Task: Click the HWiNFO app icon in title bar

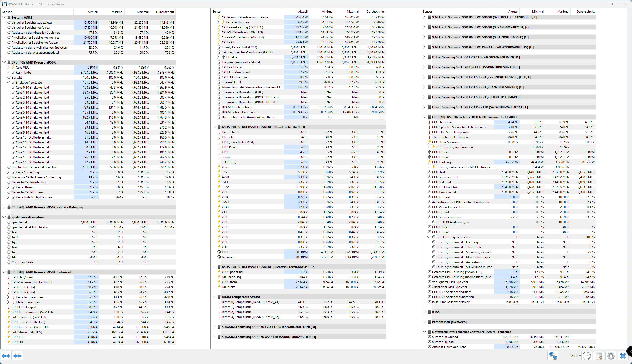Action: (x=4, y=4)
